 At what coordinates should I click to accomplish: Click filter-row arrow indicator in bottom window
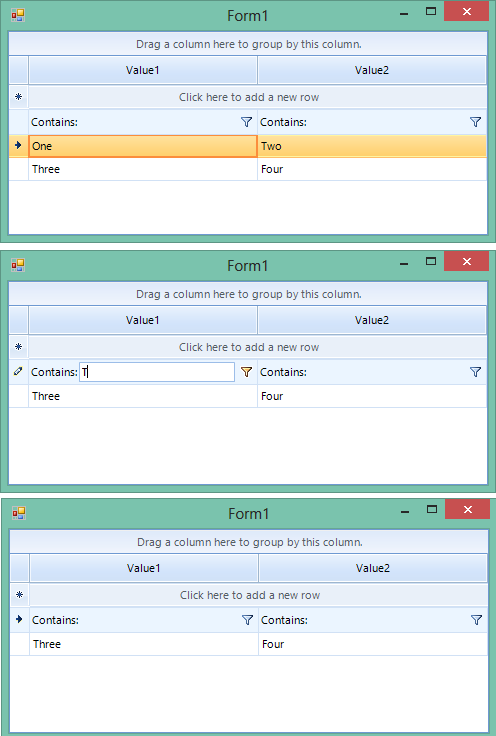tap(19, 620)
